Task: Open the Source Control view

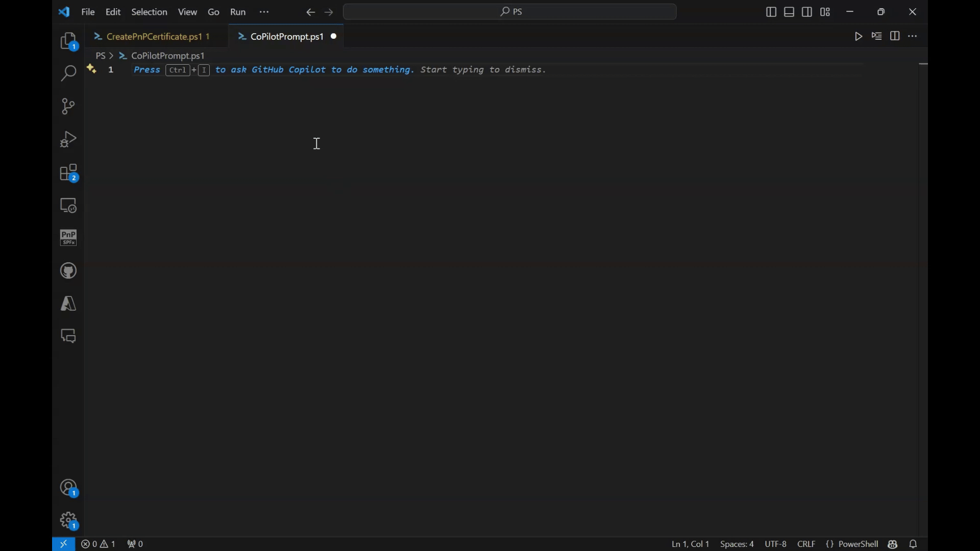Action: pyautogui.click(x=68, y=107)
